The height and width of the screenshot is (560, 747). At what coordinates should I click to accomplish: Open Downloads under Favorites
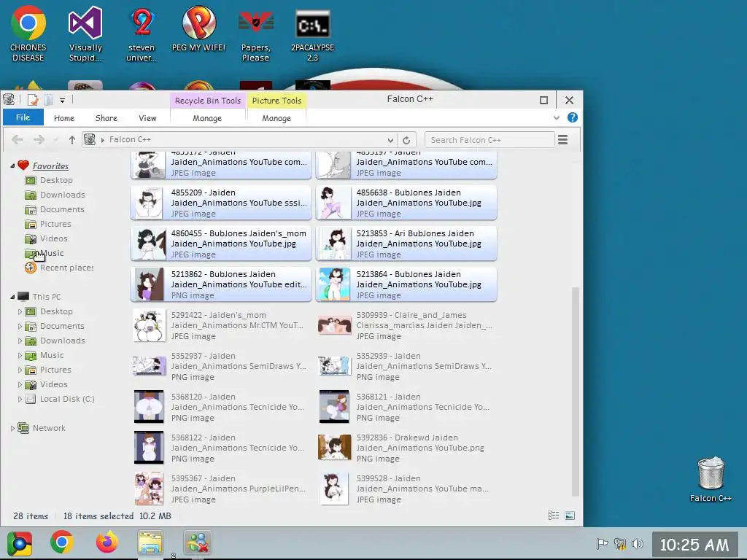63,195
